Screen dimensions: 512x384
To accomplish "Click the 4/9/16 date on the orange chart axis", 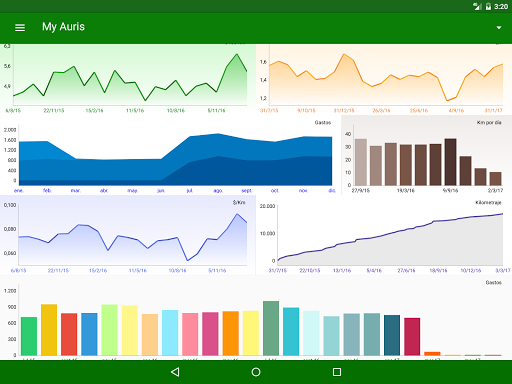I will click(x=456, y=110).
